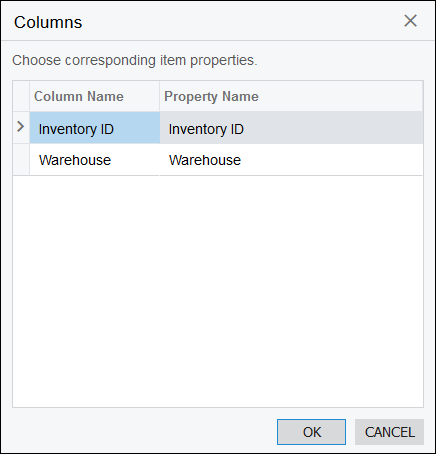Click the divider between the Column Name and Property Name headers

[x=160, y=96]
